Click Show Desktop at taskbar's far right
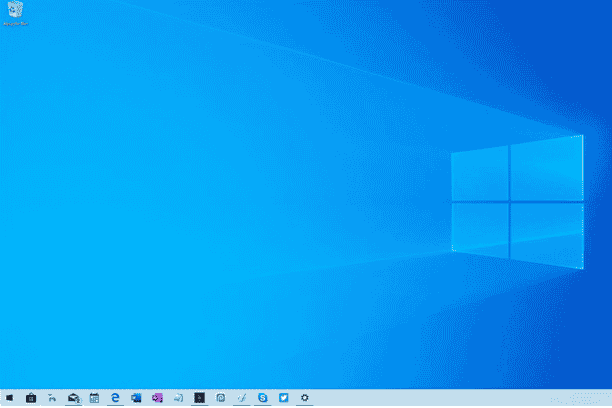612x408 pixels. tap(610, 398)
